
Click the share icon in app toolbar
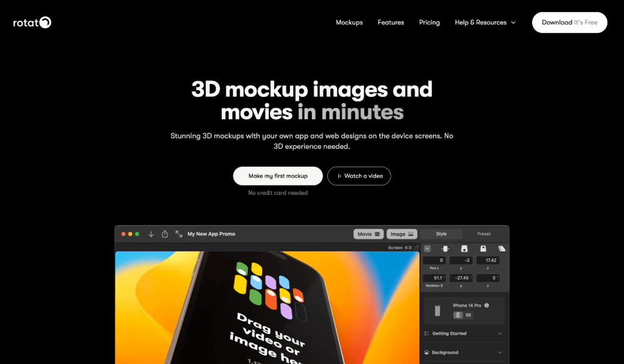165,234
